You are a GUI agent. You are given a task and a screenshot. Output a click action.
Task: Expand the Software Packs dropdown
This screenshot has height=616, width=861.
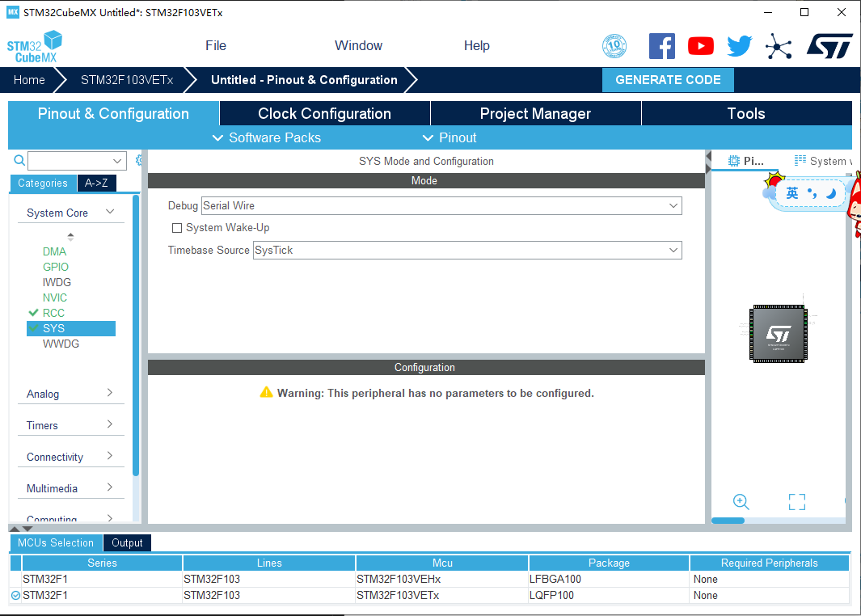point(267,137)
